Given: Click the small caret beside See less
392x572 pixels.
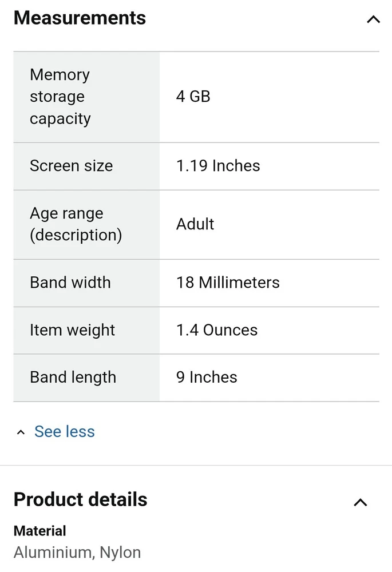Looking at the screenshot, I should 21,432.
